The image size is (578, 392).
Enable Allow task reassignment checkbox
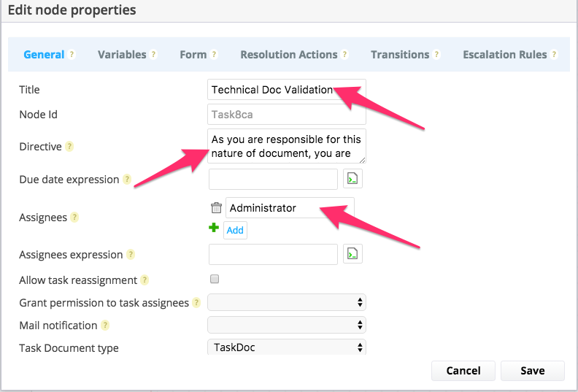(x=215, y=279)
